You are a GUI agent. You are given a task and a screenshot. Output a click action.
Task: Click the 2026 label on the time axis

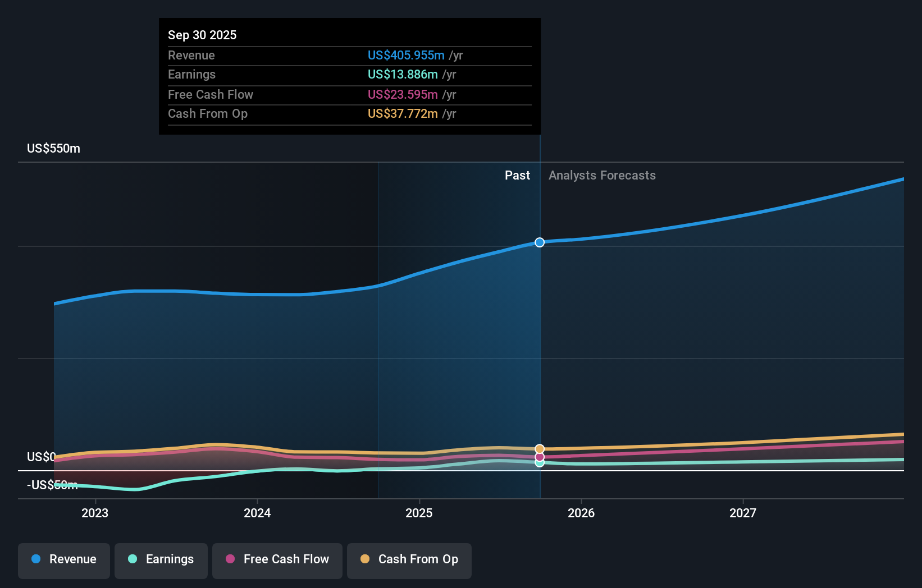582,513
